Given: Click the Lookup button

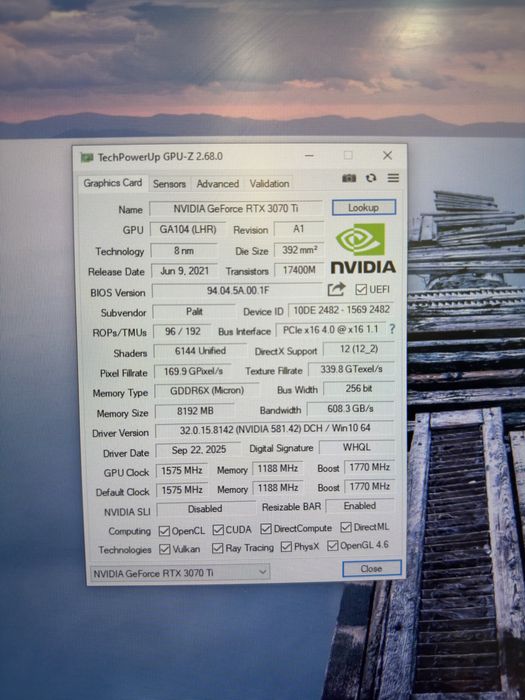Looking at the screenshot, I should (364, 208).
